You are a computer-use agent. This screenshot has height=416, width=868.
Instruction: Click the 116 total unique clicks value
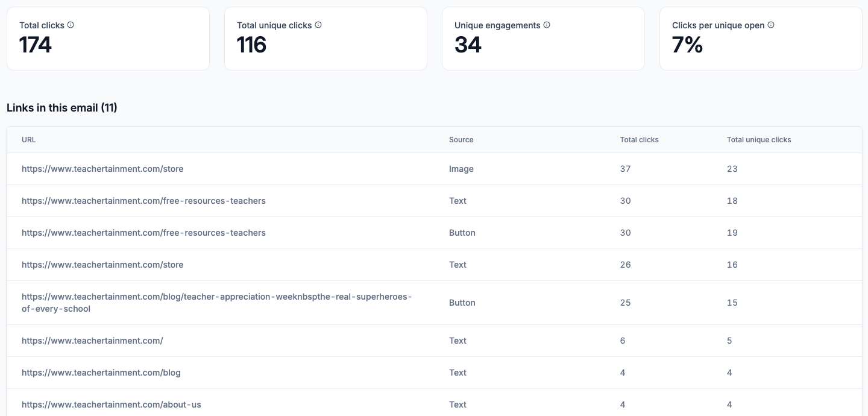click(252, 45)
